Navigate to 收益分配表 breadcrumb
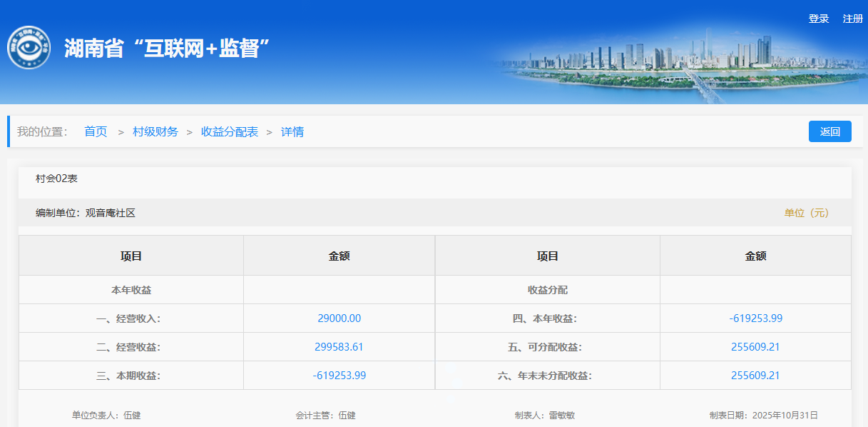The height and width of the screenshot is (427, 868). (230, 131)
